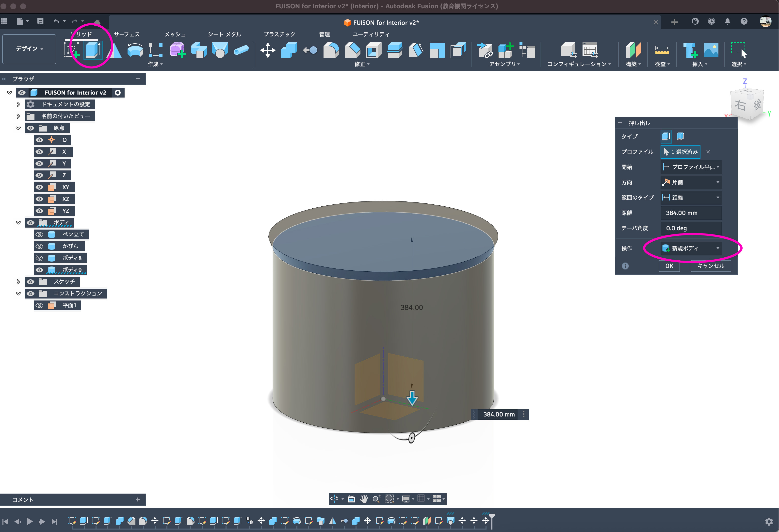
Task: Open the シート メタル tab
Action: click(x=224, y=34)
